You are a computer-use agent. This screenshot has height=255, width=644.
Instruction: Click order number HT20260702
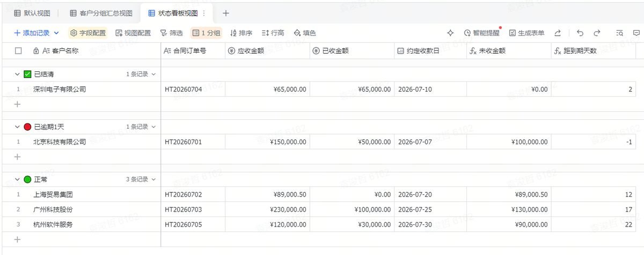(x=193, y=194)
